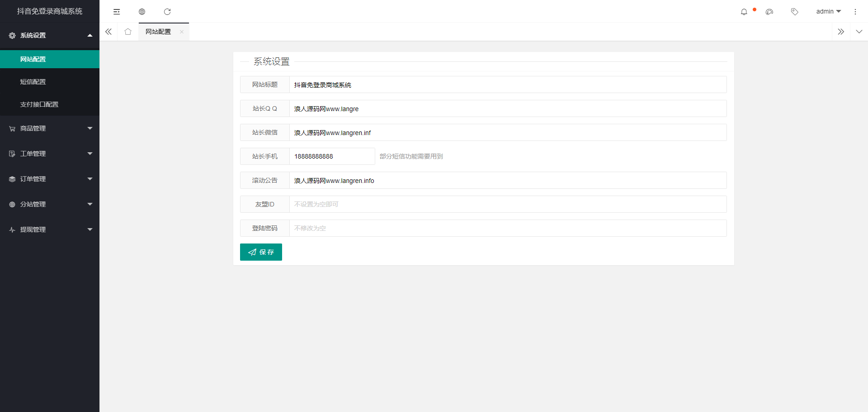The image size is (868, 412).
Task: Open 网站配置 sidebar item
Action: pos(50,59)
